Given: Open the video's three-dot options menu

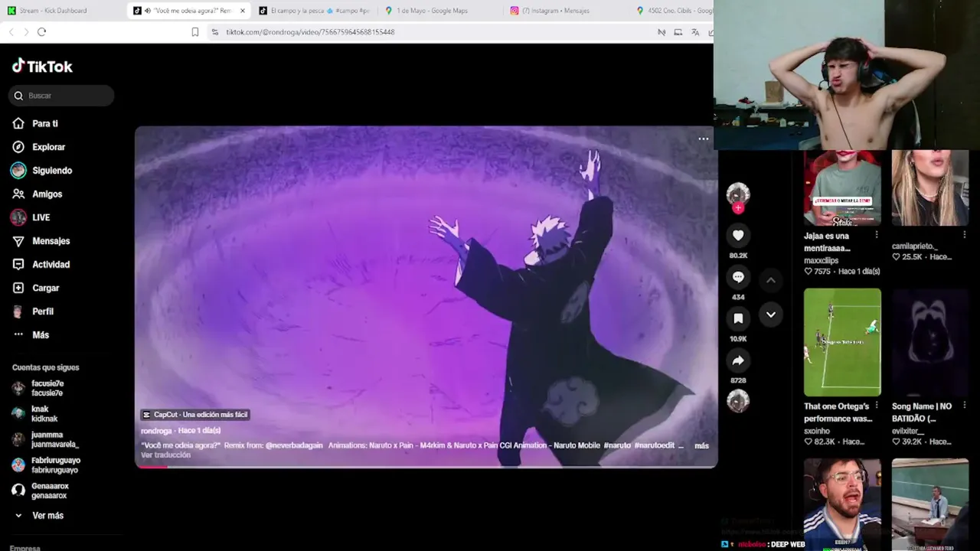Looking at the screenshot, I should 703,139.
